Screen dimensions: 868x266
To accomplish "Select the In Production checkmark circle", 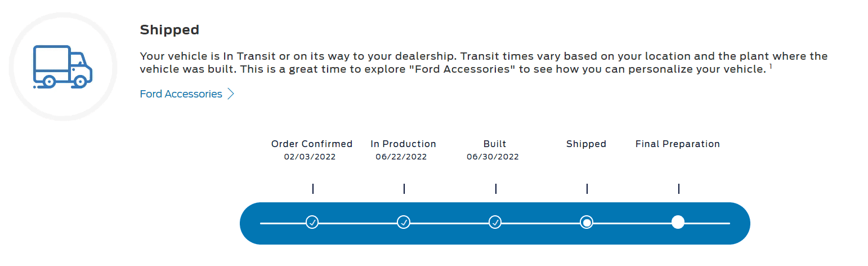I will [404, 223].
